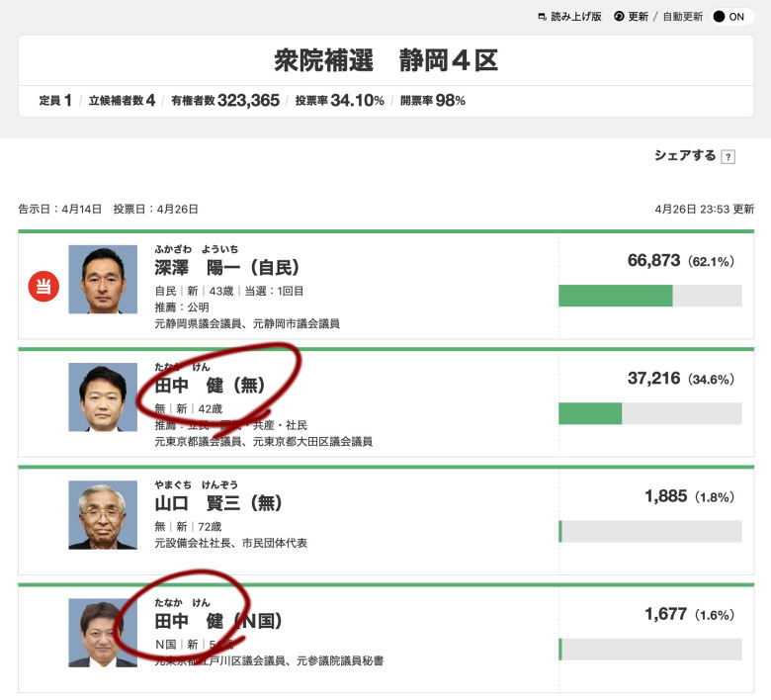Click the 開票率 98% figure

click(x=433, y=100)
